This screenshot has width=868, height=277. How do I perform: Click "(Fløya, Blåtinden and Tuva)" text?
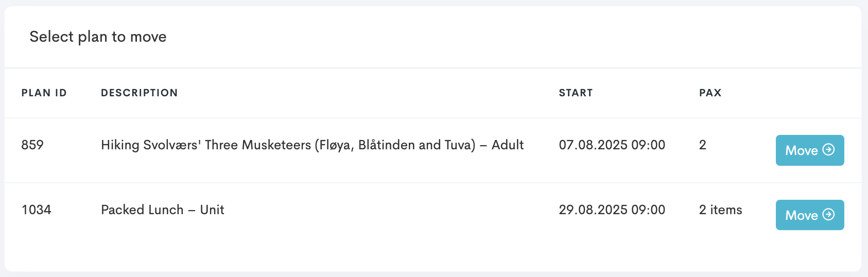pyautogui.click(x=395, y=145)
